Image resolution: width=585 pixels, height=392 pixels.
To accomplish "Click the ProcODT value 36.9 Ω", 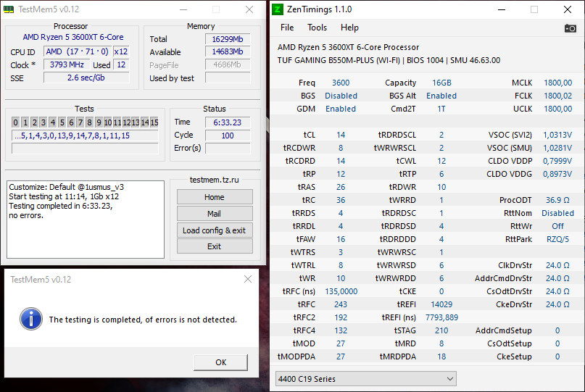I will (x=557, y=200).
